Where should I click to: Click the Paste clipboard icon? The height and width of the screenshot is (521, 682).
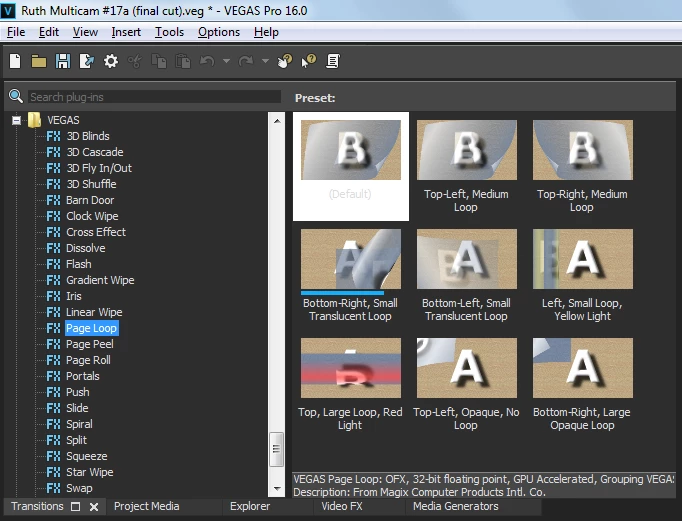(x=183, y=61)
